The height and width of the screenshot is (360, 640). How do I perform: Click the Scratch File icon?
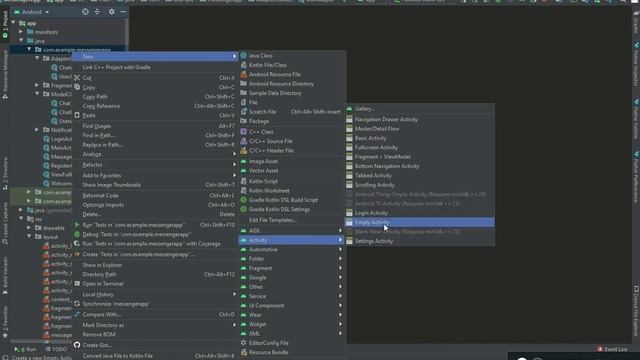(244, 111)
